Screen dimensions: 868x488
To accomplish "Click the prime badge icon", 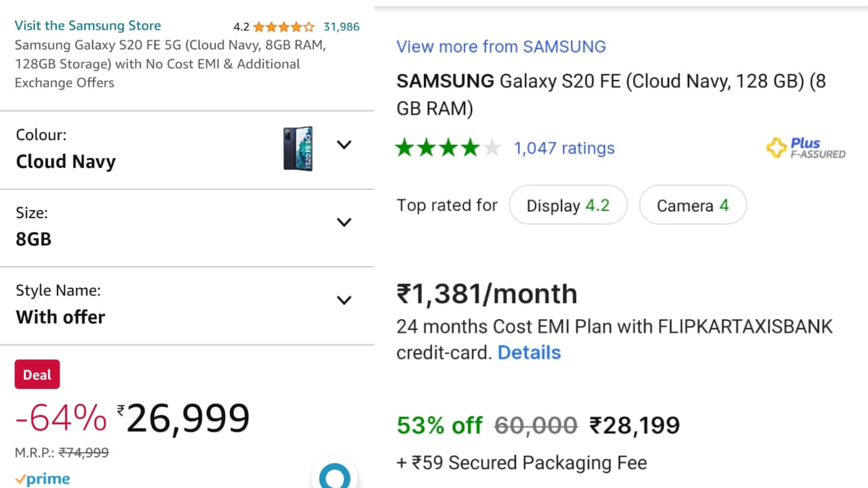I will 43,479.
